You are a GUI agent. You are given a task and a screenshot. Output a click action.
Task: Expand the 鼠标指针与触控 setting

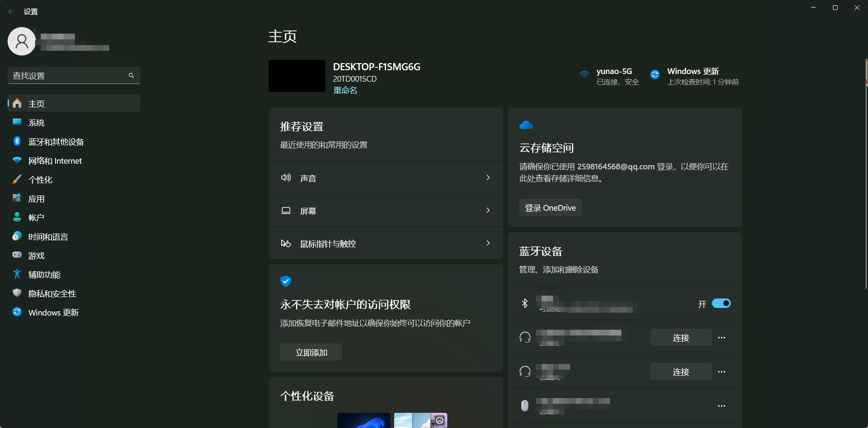pyautogui.click(x=386, y=243)
